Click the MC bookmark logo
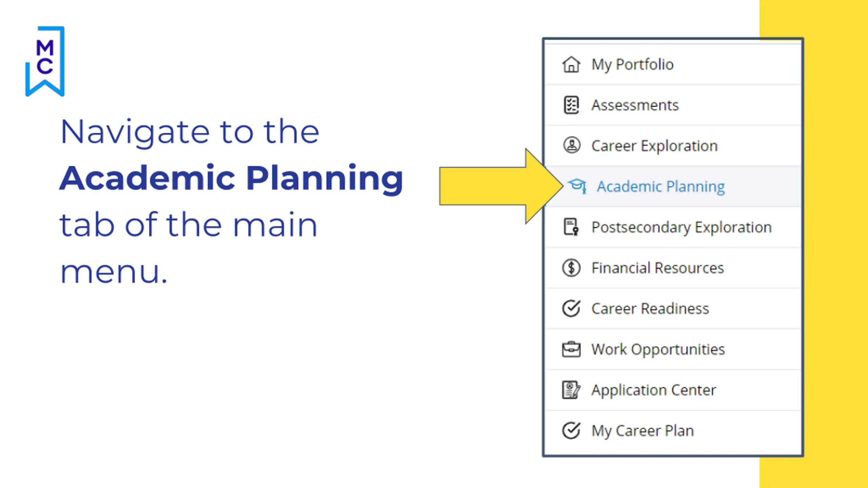 point(45,61)
